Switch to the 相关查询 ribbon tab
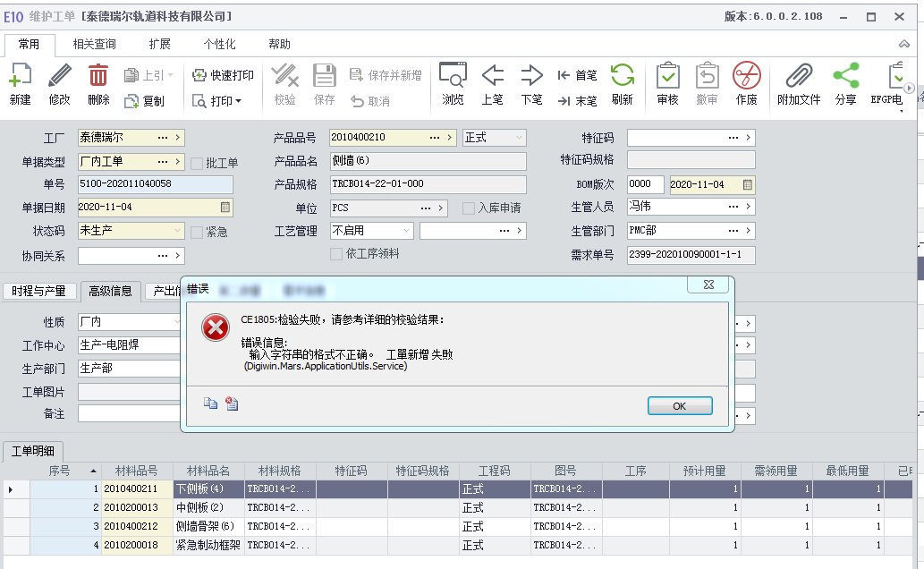This screenshot has height=569, width=924. pos(94,44)
